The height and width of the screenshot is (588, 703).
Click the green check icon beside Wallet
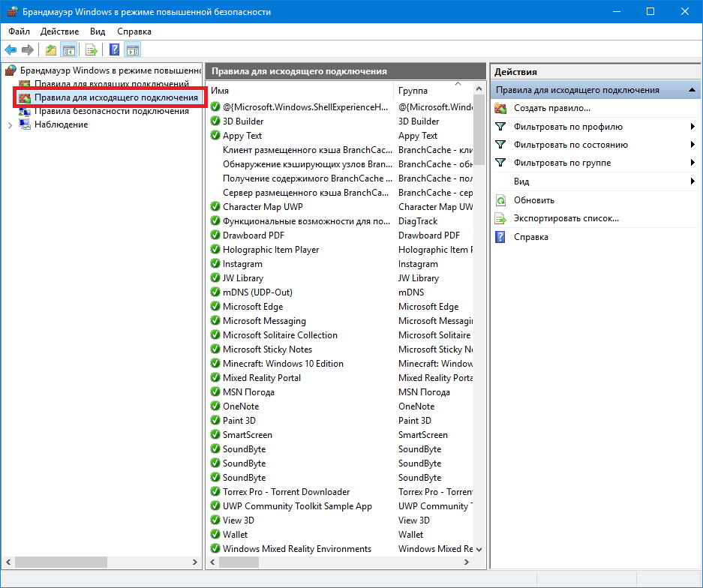point(215,534)
